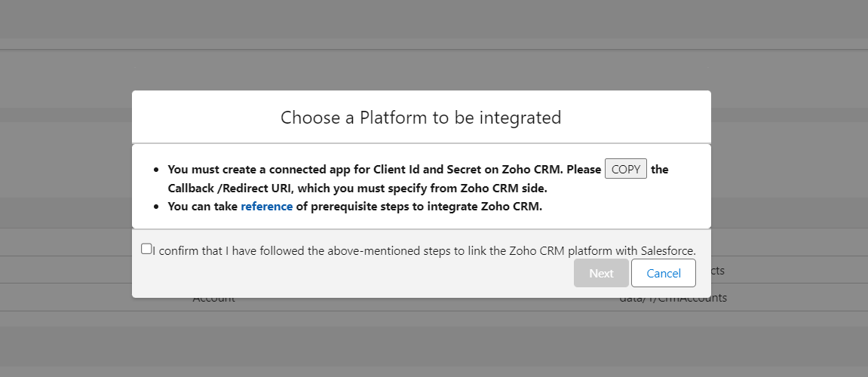Open the reference link for prerequisite steps
The height and width of the screenshot is (377, 868).
(266, 207)
